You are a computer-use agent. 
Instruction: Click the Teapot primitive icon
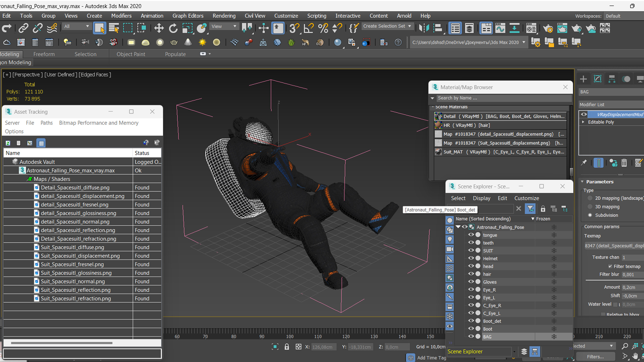(x=174, y=43)
